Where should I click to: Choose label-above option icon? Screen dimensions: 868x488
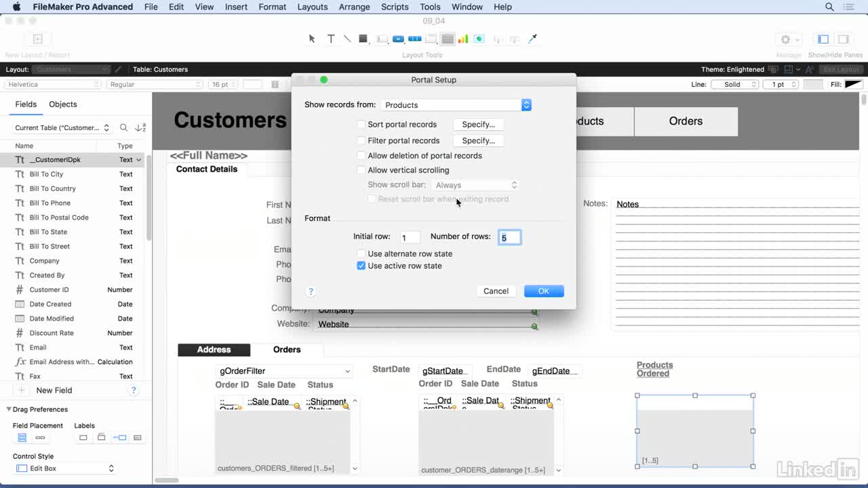point(101,438)
